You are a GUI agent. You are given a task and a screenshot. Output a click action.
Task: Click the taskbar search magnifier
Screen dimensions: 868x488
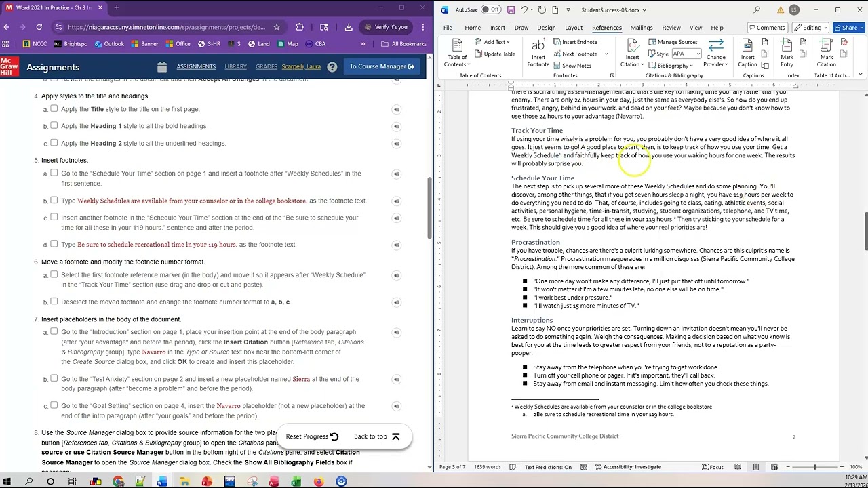point(28,482)
